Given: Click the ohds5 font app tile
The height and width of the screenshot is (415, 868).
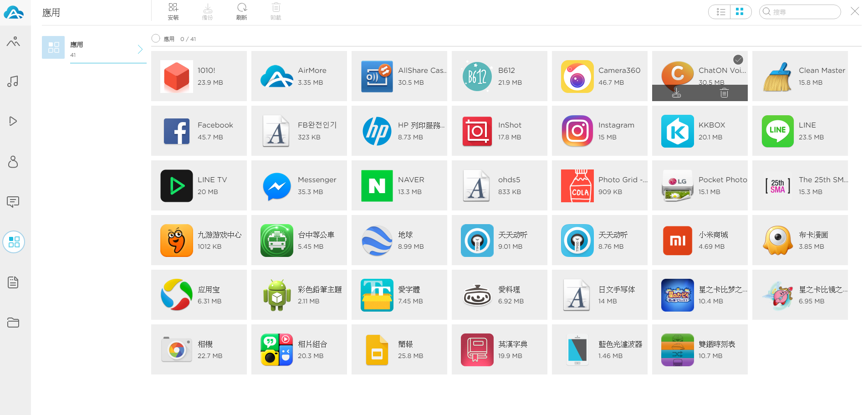Looking at the screenshot, I should (x=500, y=185).
